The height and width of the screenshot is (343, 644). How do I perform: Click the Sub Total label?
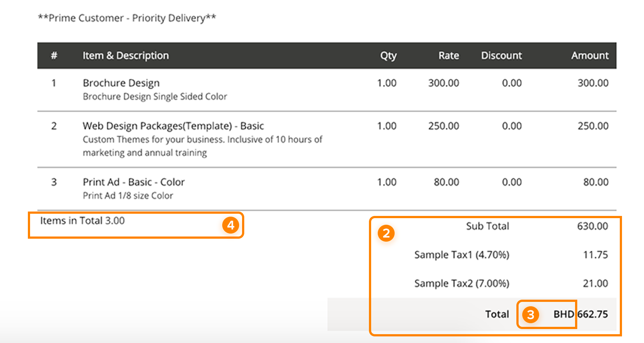(x=487, y=226)
